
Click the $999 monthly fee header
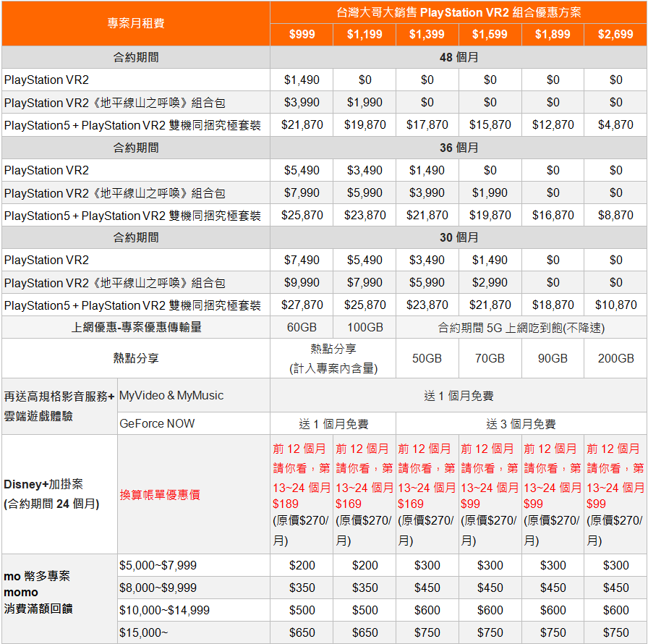302,34
